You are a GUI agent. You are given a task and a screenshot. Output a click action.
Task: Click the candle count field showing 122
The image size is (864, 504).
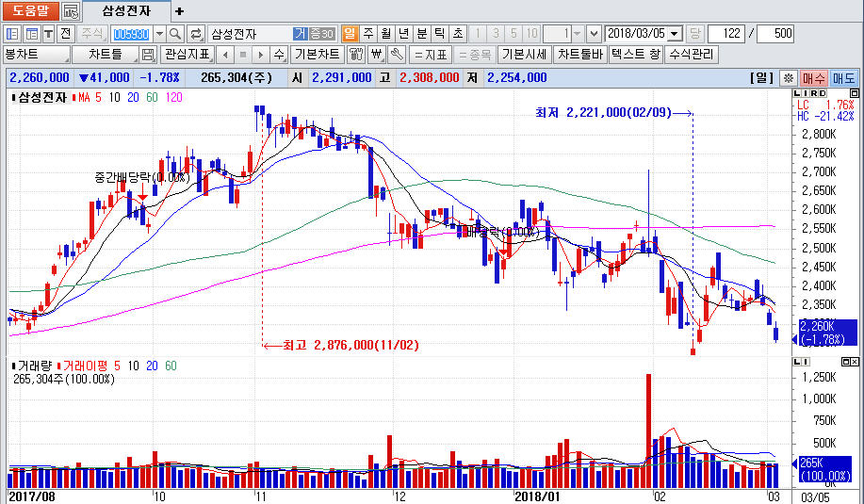(725, 34)
